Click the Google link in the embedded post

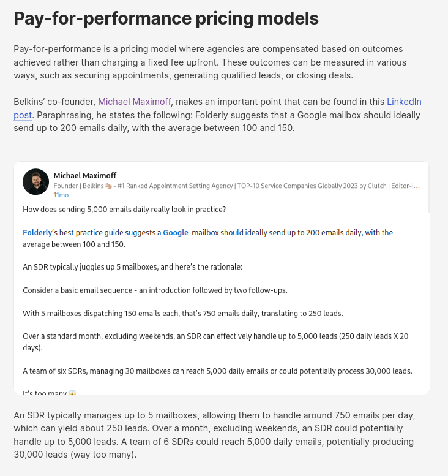point(176,233)
